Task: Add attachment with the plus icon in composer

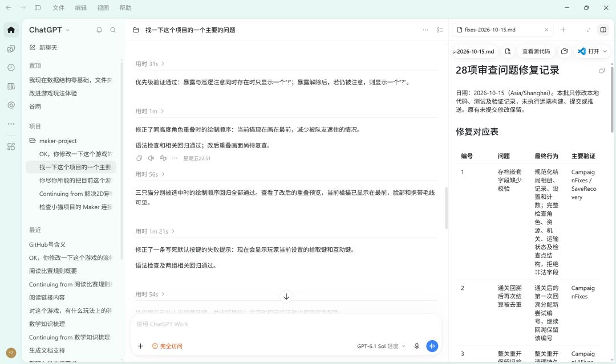Action: [141, 346]
